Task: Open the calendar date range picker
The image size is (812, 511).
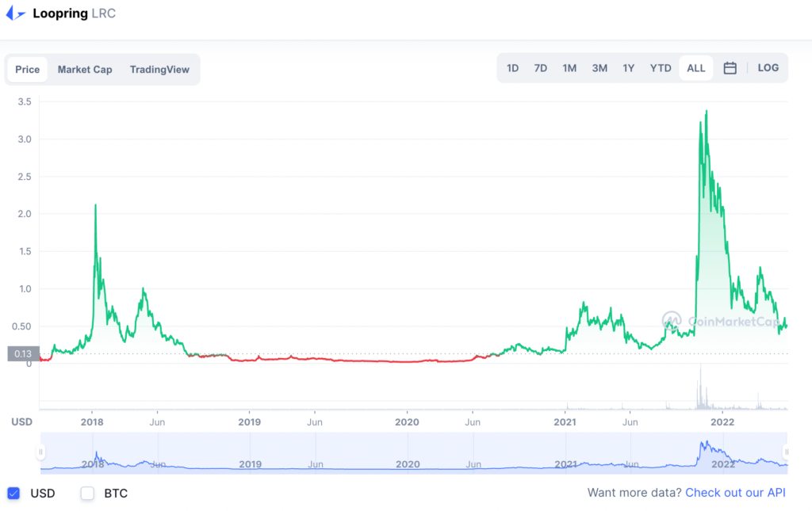Action: (x=730, y=68)
